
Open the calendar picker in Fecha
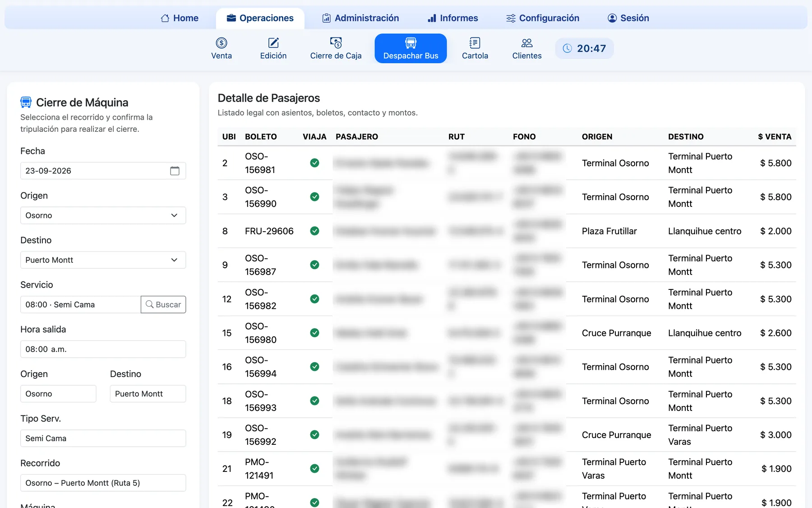[175, 171]
